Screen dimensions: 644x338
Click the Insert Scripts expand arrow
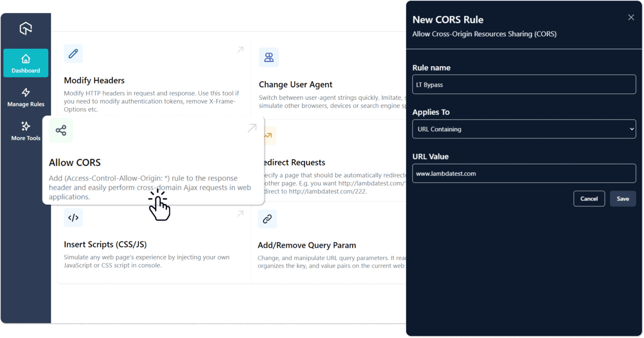coord(241,213)
